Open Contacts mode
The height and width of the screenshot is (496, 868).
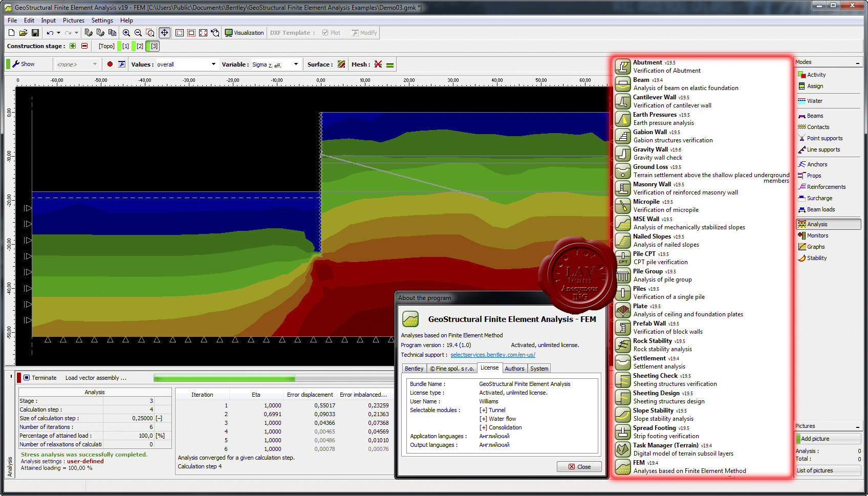click(814, 127)
